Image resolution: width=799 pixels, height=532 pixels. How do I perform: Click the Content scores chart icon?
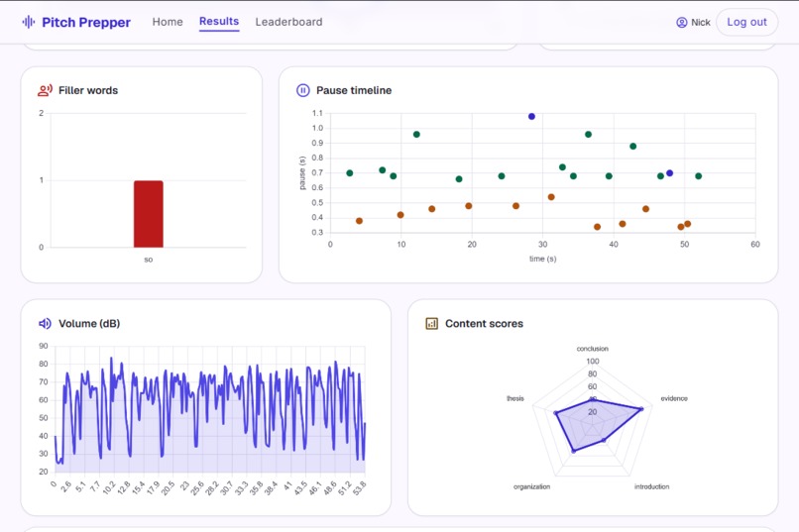tap(431, 323)
